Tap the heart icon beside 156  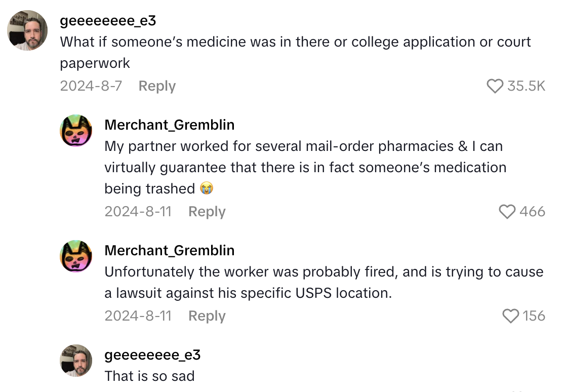(511, 316)
